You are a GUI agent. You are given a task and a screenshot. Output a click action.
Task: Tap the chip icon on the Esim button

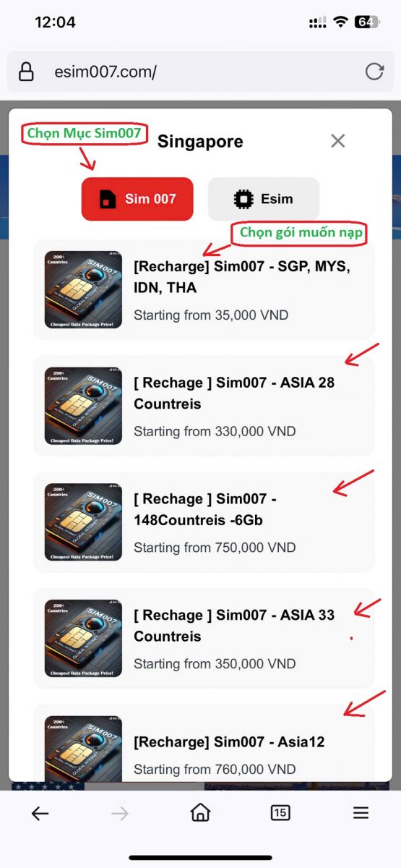coord(243,199)
